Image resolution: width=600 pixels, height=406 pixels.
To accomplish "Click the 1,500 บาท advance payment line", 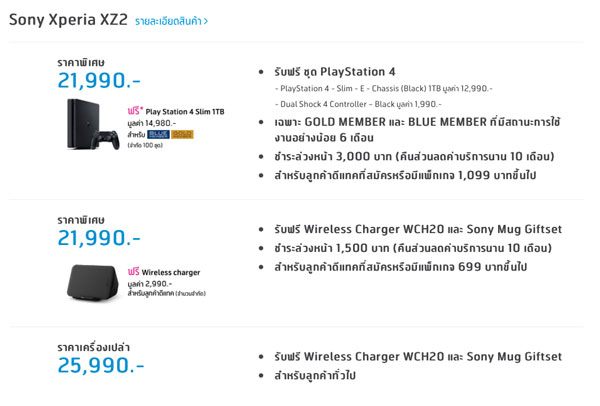I will point(413,248).
